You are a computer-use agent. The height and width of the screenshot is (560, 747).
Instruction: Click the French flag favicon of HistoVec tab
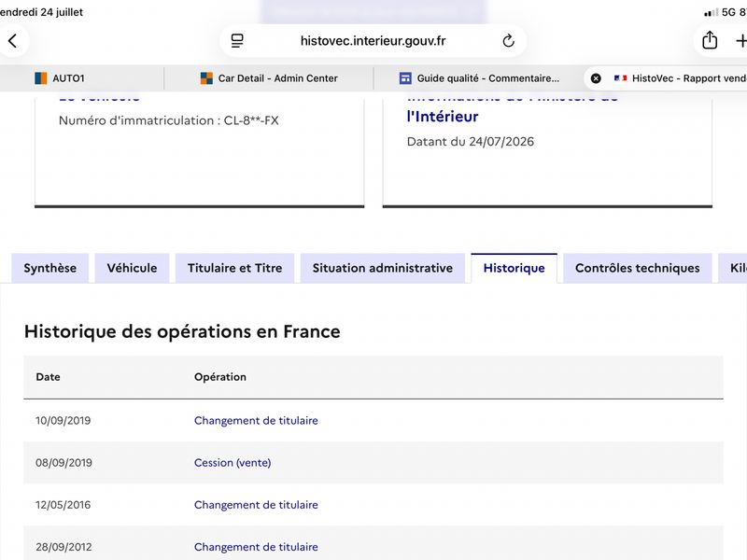click(x=620, y=78)
